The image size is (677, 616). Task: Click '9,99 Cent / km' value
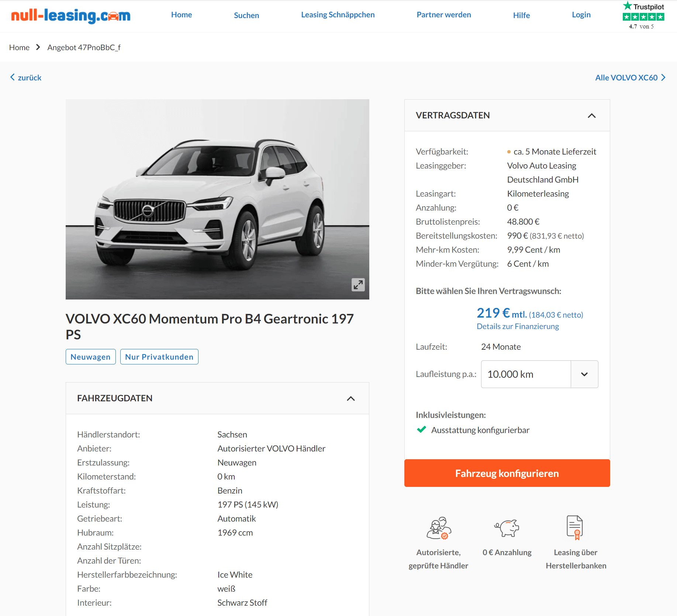click(533, 250)
